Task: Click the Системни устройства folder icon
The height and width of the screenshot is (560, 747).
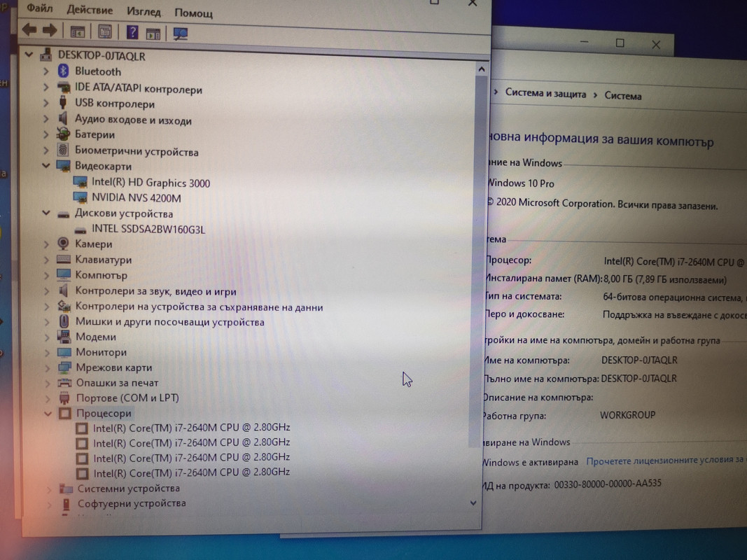Action: 66,488
